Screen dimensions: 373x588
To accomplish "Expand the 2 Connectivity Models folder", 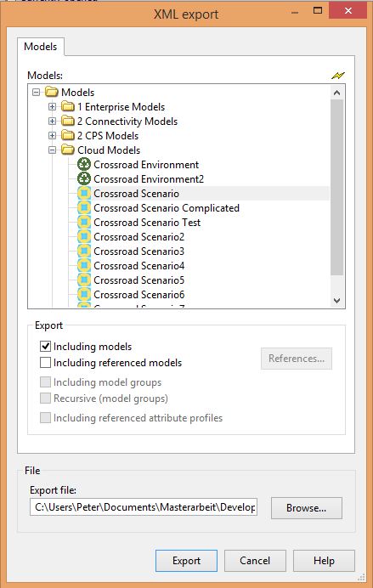I will point(52,122).
